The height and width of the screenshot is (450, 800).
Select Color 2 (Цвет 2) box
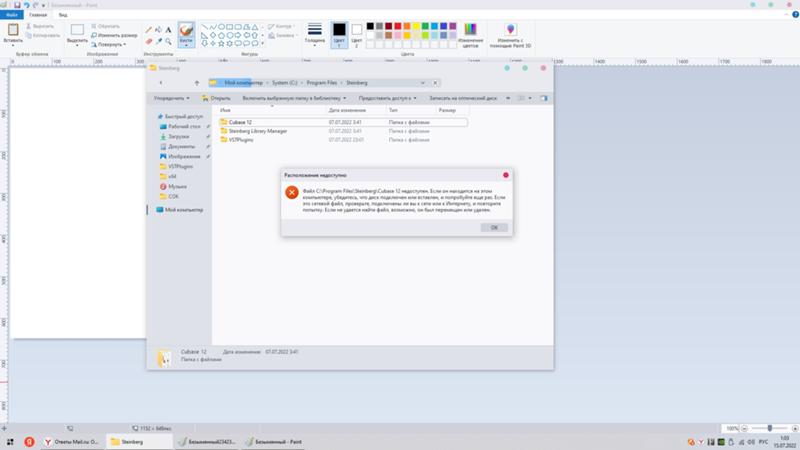click(357, 35)
